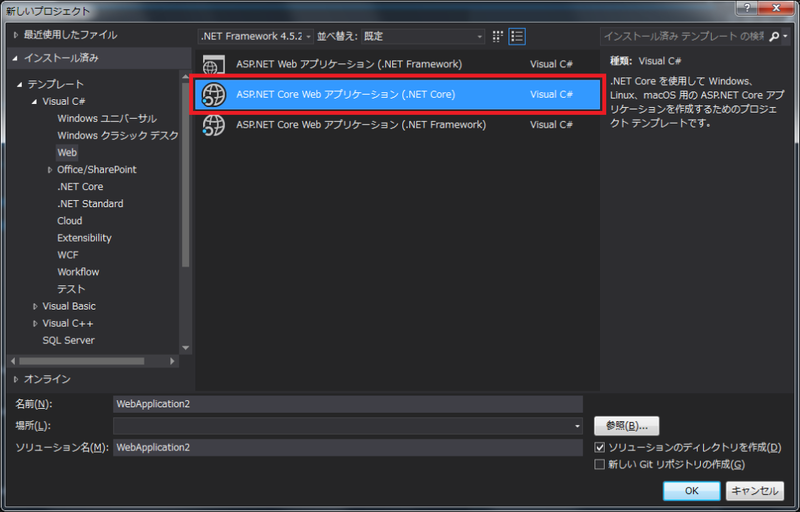
Task: Select the SQL Server category
Action: (x=68, y=341)
